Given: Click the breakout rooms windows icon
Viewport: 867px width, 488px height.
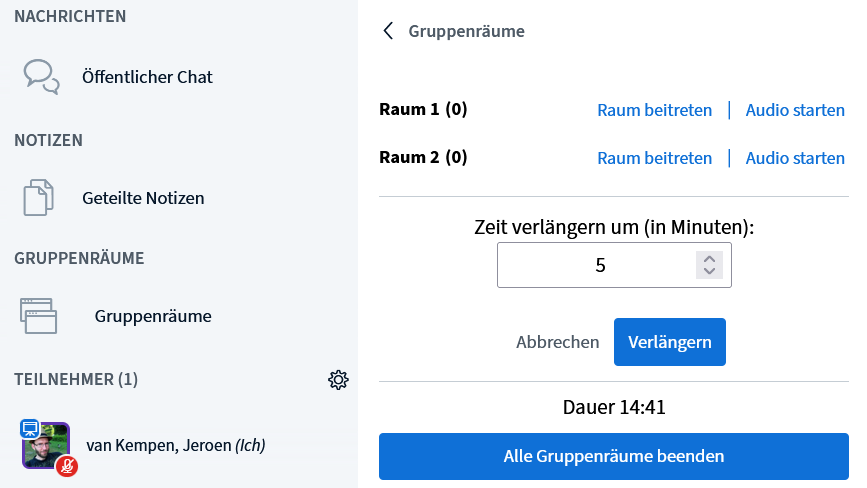Looking at the screenshot, I should pyautogui.click(x=39, y=316).
